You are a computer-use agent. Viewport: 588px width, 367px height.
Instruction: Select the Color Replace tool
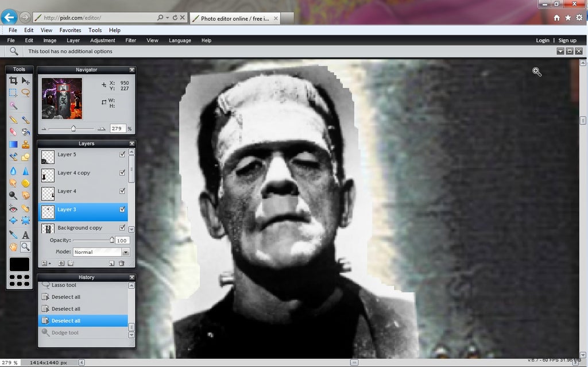[13, 157]
